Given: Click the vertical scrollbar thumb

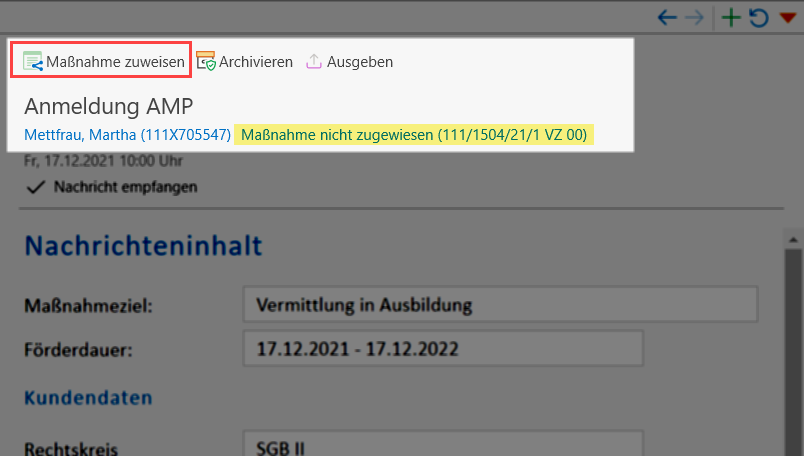Looking at the screenshot, I should click(x=793, y=352).
